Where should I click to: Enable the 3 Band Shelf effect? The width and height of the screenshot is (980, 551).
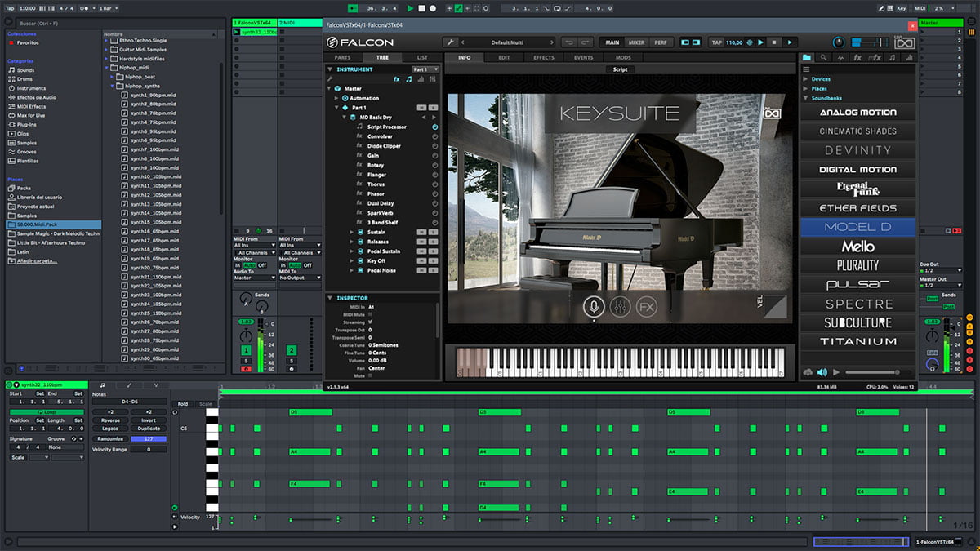coord(434,222)
